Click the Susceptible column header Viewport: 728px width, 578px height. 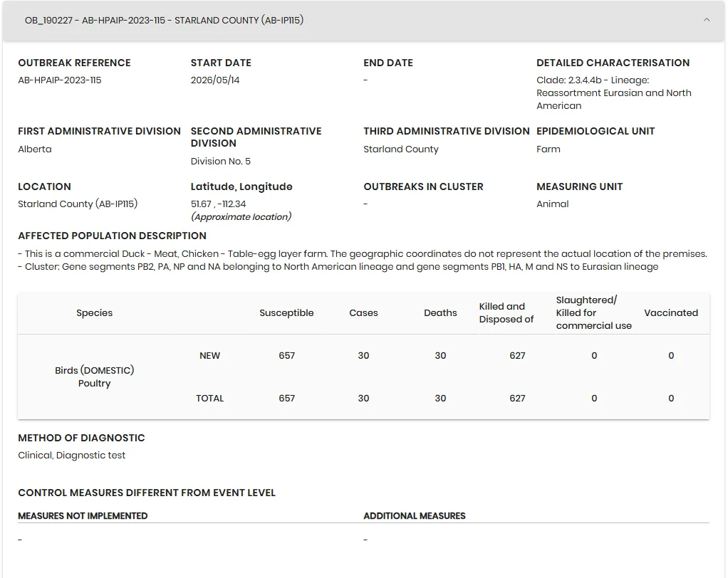tap(286, 313)
